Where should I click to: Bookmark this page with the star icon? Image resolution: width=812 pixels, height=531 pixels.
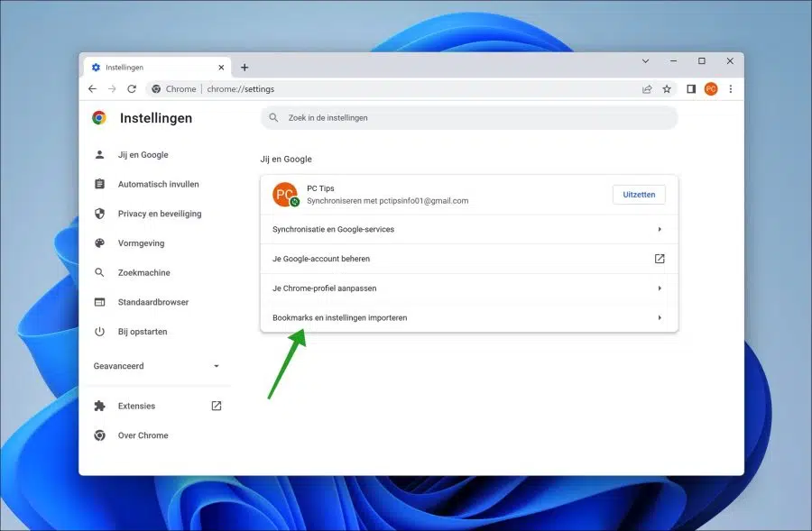667,89
